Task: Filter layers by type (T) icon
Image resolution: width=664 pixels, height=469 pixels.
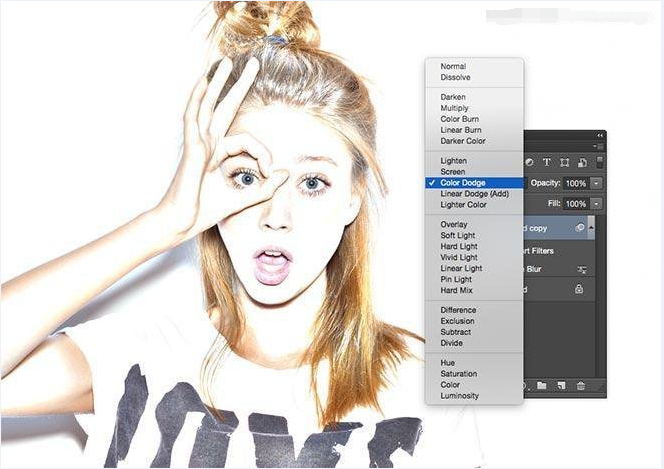Action: pos(547,162)
